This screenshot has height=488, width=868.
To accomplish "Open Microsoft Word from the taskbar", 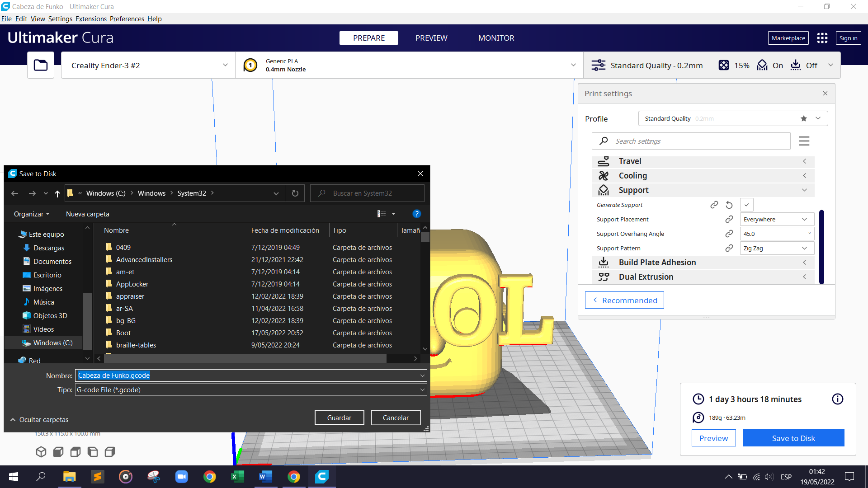I will click(265, 477).
